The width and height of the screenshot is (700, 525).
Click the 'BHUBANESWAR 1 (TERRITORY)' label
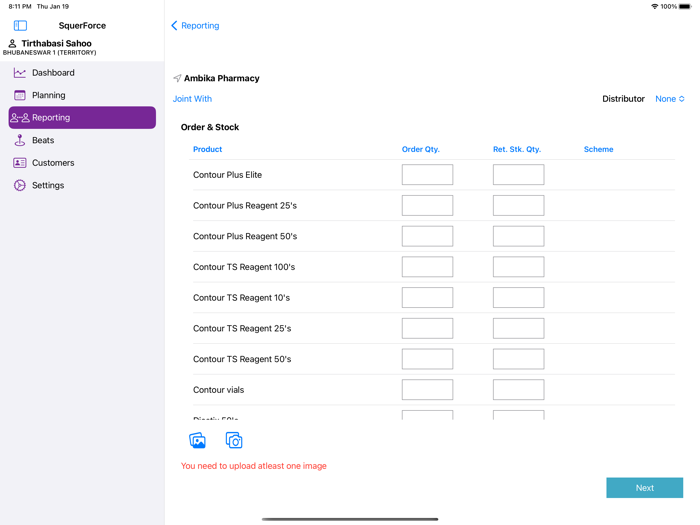50,53
